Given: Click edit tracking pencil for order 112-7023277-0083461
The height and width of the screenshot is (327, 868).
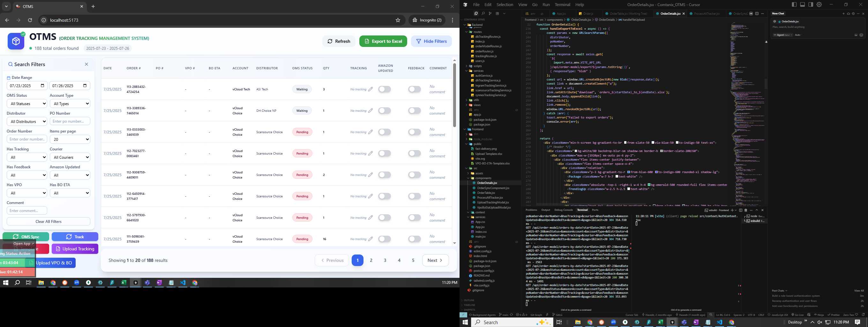Looking at the screenshot, I should [x=370, y=153].
